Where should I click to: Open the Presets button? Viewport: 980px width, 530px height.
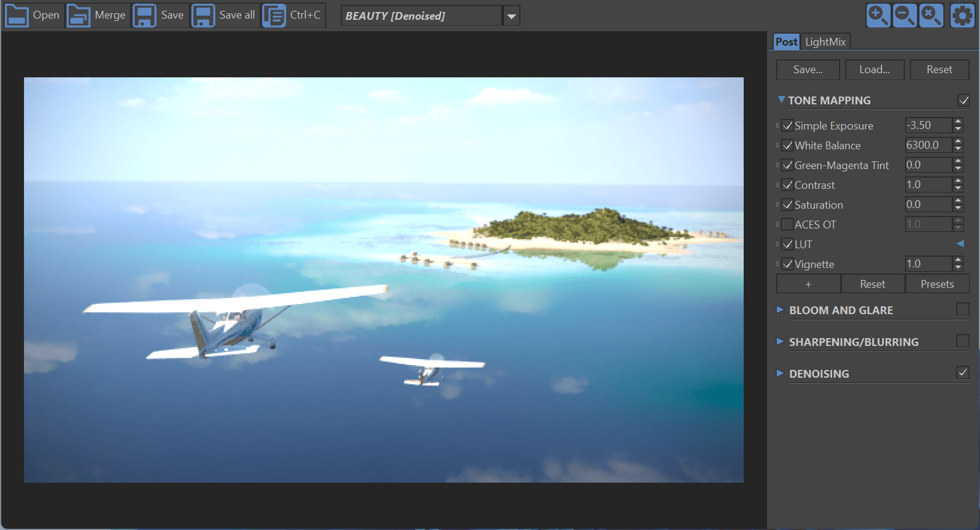[937, 284]
